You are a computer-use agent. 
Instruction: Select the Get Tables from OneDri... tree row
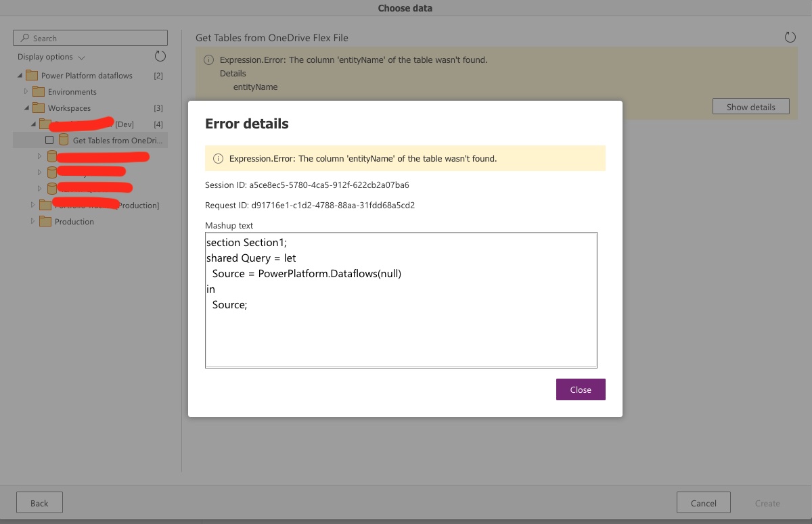click(90, 140)
